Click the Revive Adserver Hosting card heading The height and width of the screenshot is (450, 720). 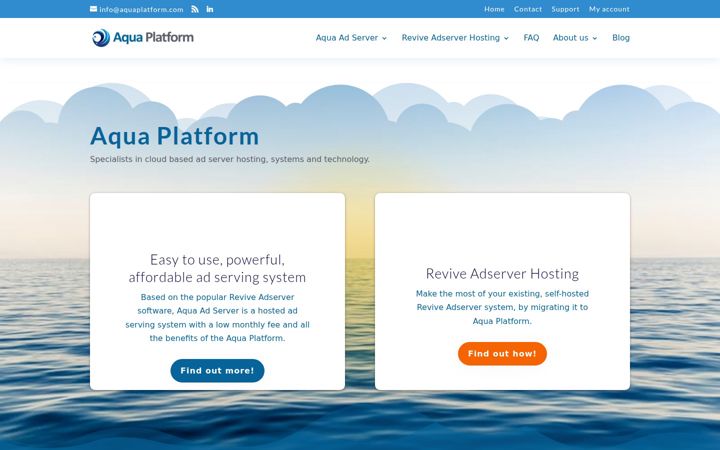[502, 274]
